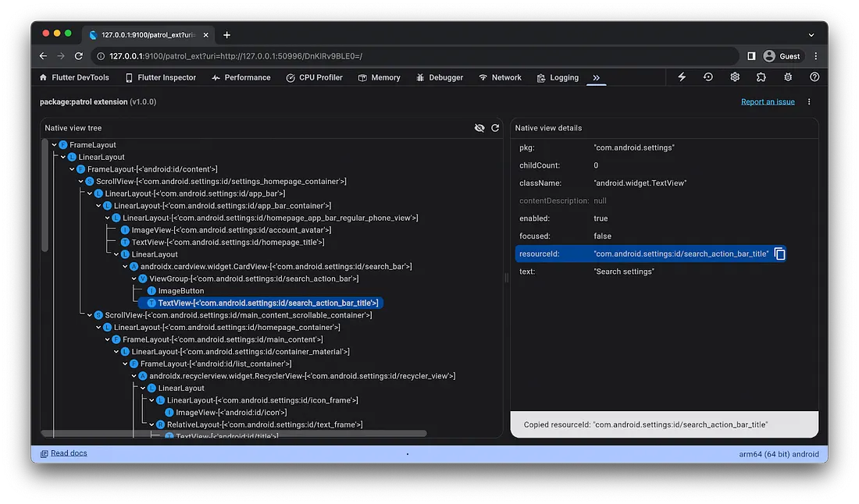
Task: Click the highlighted resourceId row
Action: coord(650,254)
